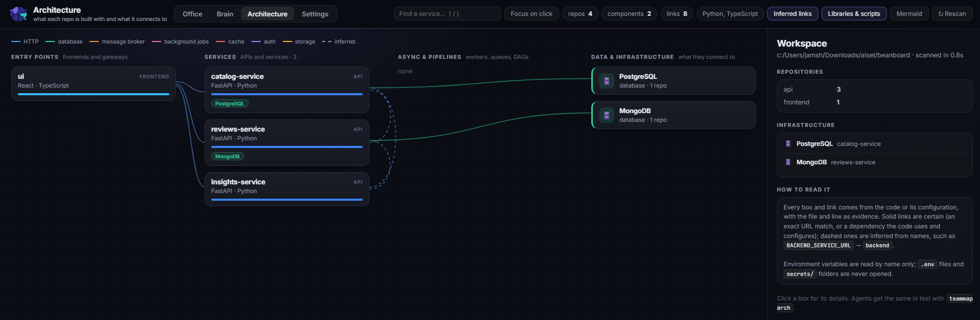Viewport: 980px width, 320px height.
Task: Click the secrets/ code chip
Action: point(800,274)
